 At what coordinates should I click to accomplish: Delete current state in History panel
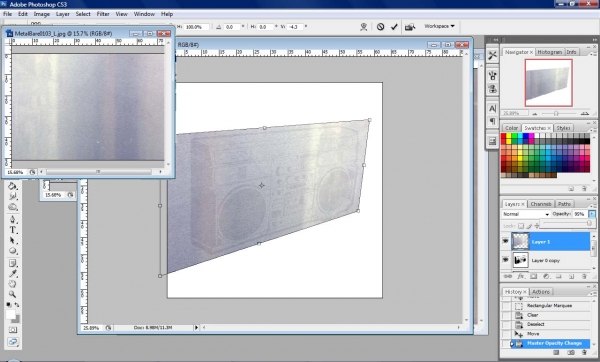584,352
